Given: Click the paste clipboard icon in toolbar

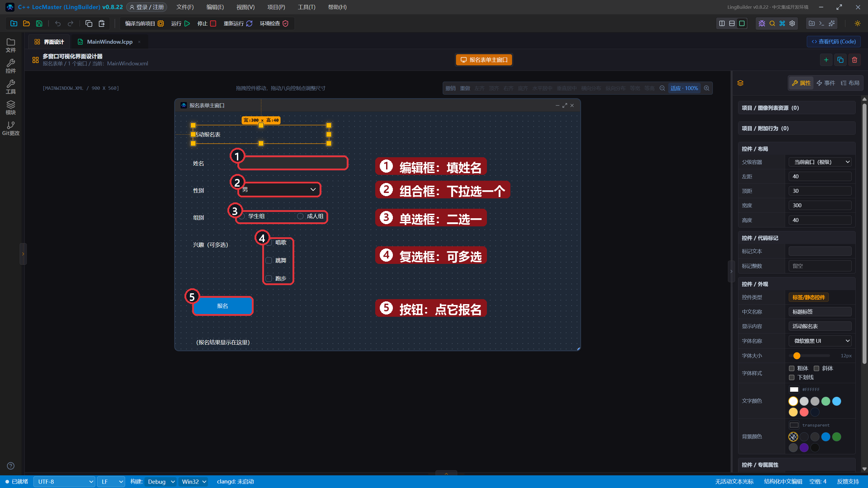Looking at the screenshot, I should click(102, 23).
